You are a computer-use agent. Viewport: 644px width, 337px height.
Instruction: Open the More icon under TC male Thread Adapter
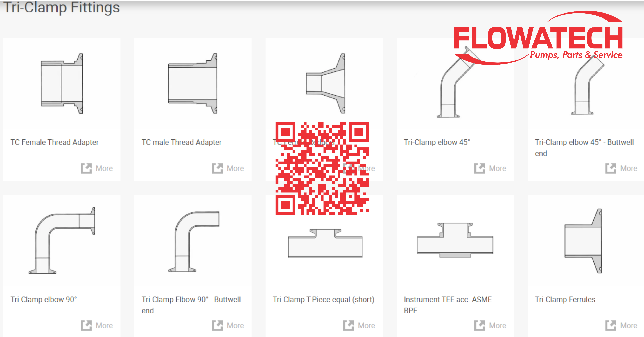click(x=217, y=168)
